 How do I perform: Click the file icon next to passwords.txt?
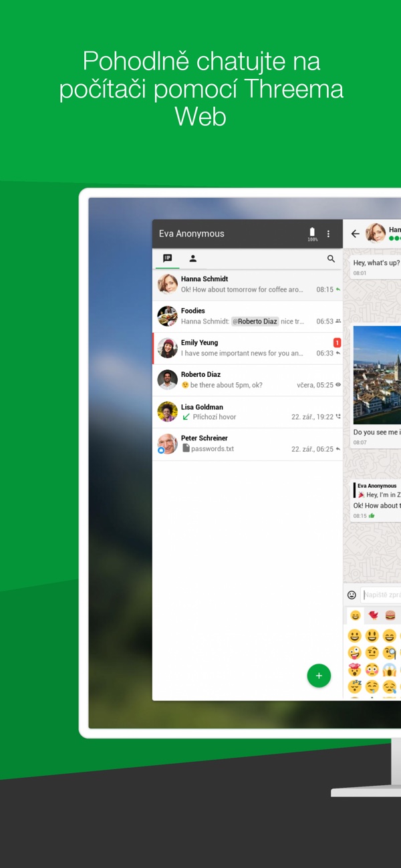pyautogui.click(x=186, y=448)
